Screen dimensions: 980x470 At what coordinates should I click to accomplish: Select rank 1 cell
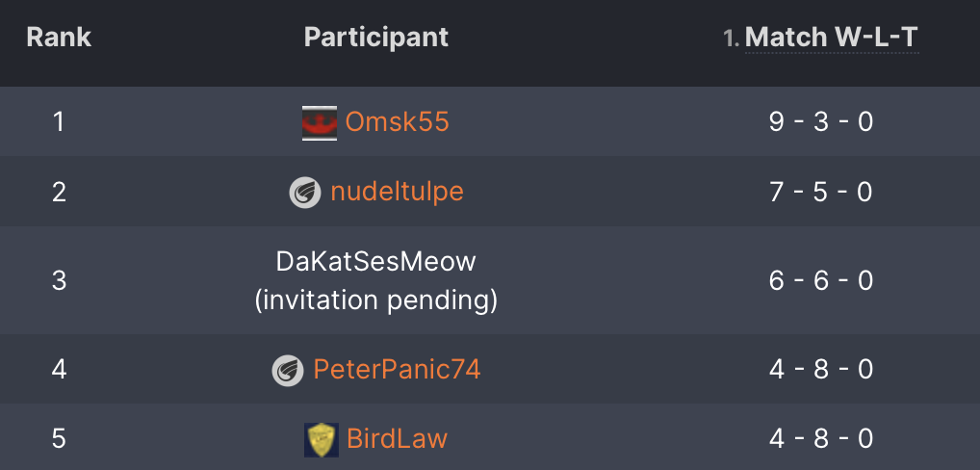tap(59, 122)
